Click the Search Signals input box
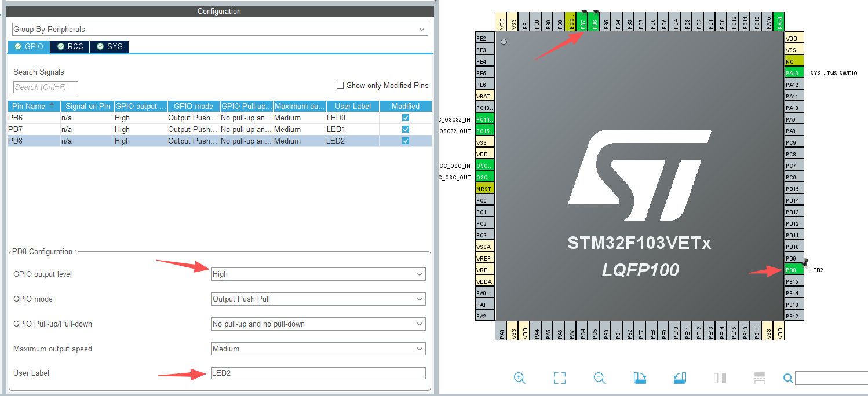868x396 pixels. (x=46, y=87)
